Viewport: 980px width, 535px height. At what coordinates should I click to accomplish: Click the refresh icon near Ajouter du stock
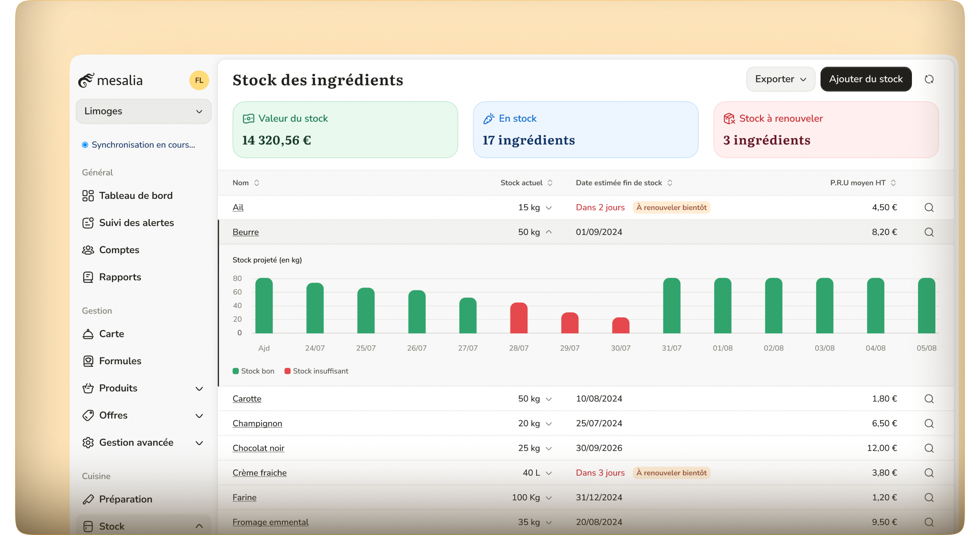[x=929, y=79]
